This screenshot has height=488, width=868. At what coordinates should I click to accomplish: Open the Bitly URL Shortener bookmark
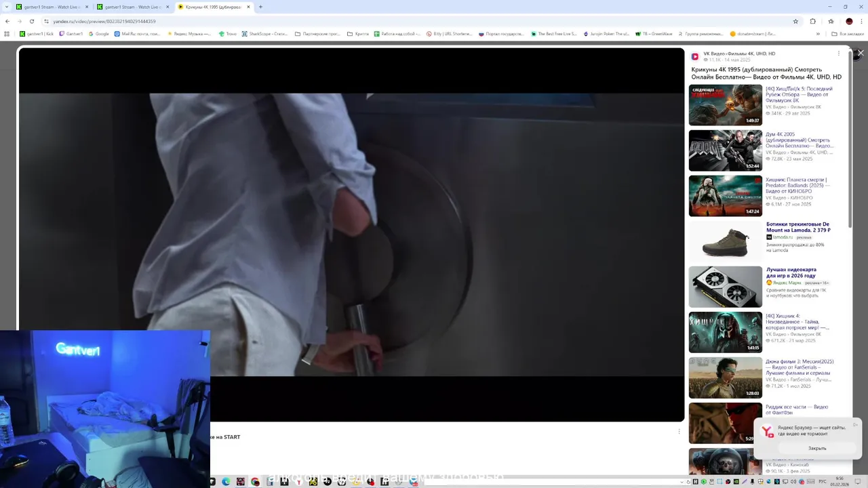(x=450, y=33)
